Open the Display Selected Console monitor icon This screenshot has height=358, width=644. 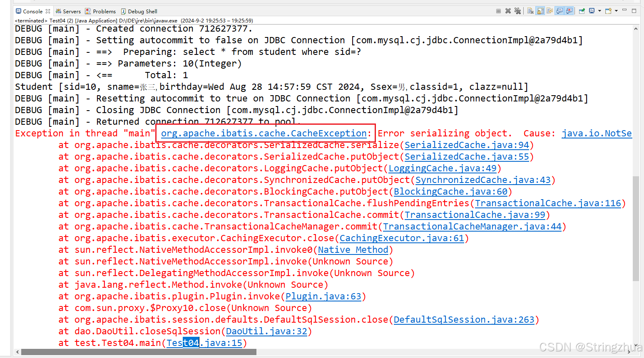592,11
